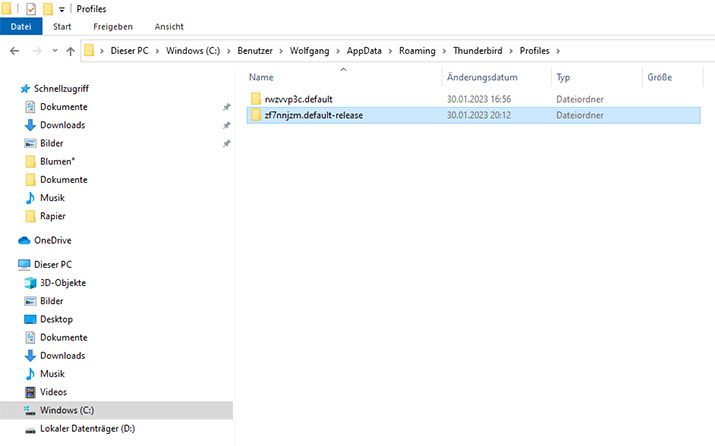The height and width of the screenshot is (446, 715).
Task: Unpin Downloads using its pin icon
Action: coord(227,125)
